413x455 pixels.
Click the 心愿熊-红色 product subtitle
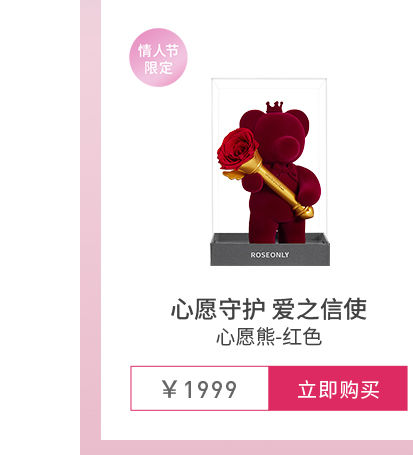[269, 337]
